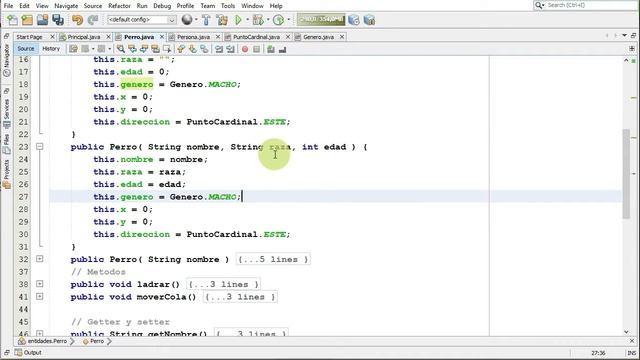The image size is (640, 360).
Task: Click the Find Next Occurrence icon
Action: click(144, 49)
